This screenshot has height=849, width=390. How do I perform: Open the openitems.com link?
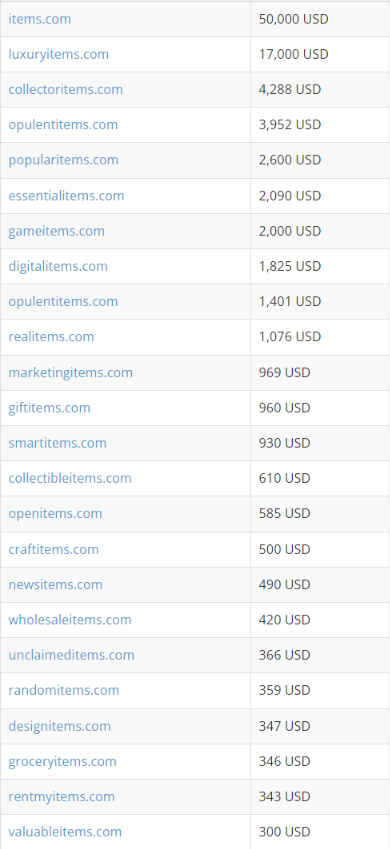[x=55, y=513]
